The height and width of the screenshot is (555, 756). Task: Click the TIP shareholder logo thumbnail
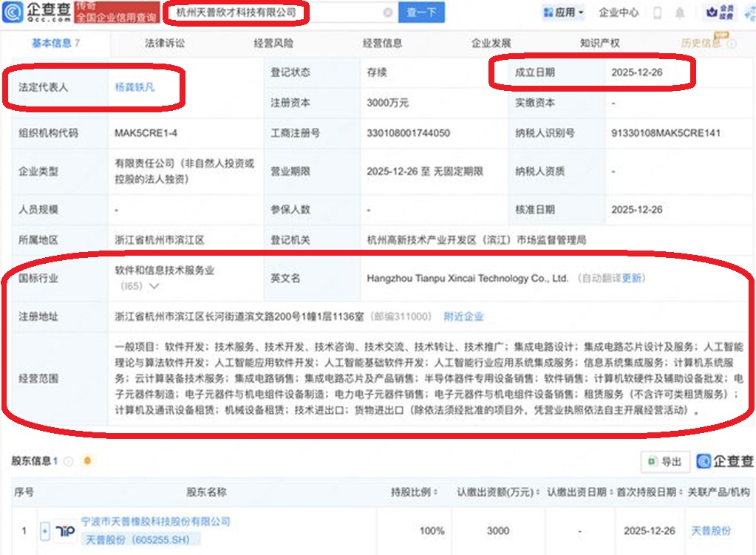coord(65,531)
